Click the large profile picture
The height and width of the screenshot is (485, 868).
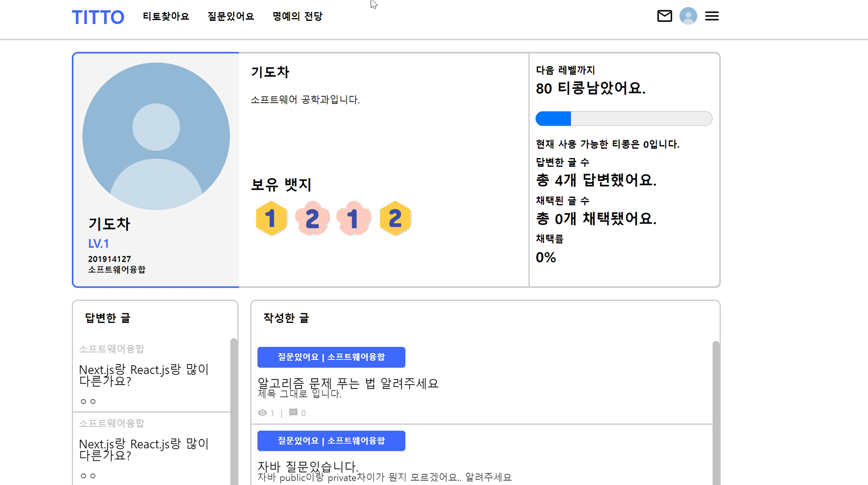click(156, 136)
